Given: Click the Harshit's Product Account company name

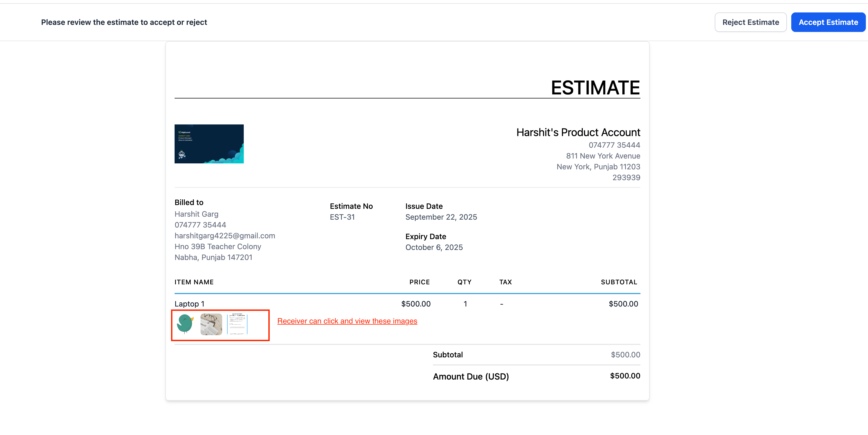Looking at the screenshot, I should click(578, 133).
